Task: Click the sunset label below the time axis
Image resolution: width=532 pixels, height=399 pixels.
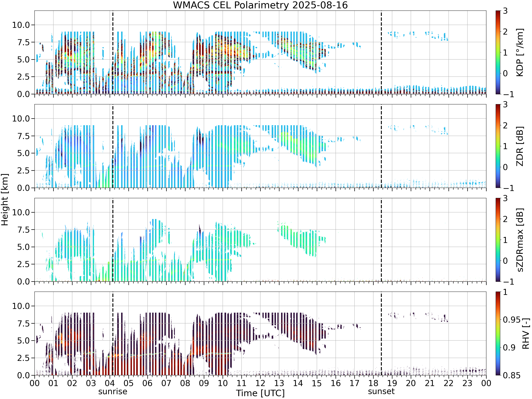Action: pyautogui.click(x=381, y=392)
